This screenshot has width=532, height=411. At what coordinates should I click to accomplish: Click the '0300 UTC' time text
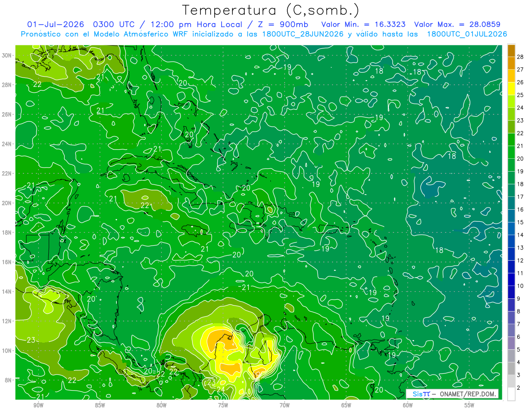[114, 24]
